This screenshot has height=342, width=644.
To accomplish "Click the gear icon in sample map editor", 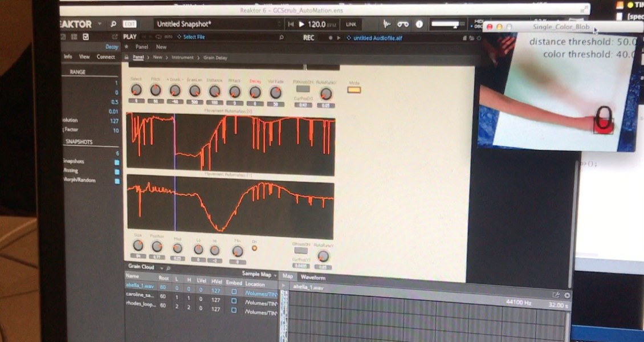I will (x=567, y=295).
